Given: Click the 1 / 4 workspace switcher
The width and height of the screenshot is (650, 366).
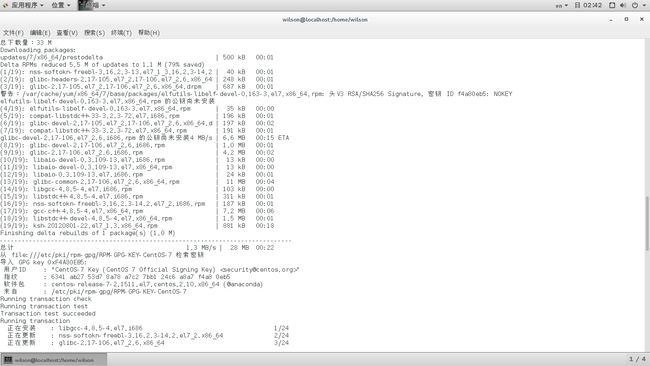Looking at the screenshot, I should pyautogui.click(x=637, y=359).
